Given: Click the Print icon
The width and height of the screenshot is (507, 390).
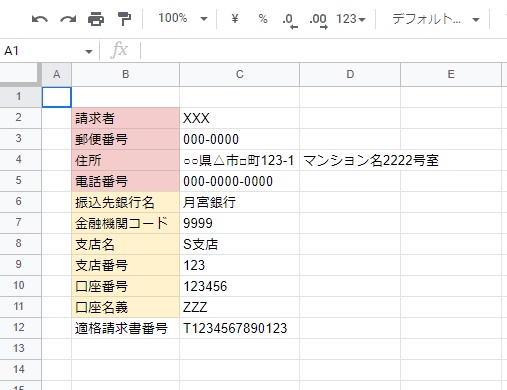Looking at the screenshot, I should coord(96,19).
